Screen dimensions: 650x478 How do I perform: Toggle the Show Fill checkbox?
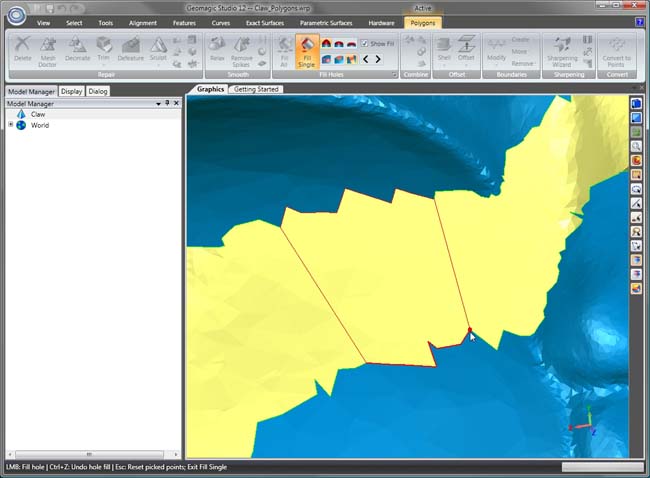pos(364,43)
